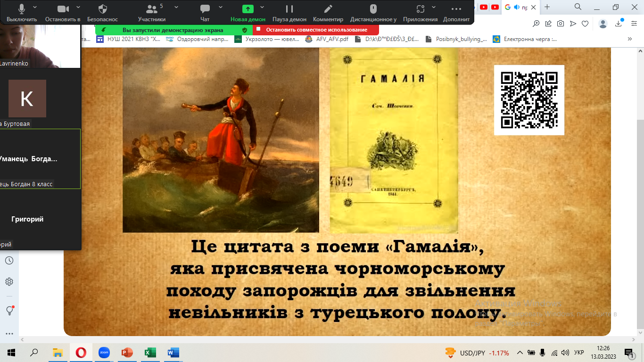
Task: Pause screen sharing with Пауза демонстрации
Action: [x=289, y=13]
